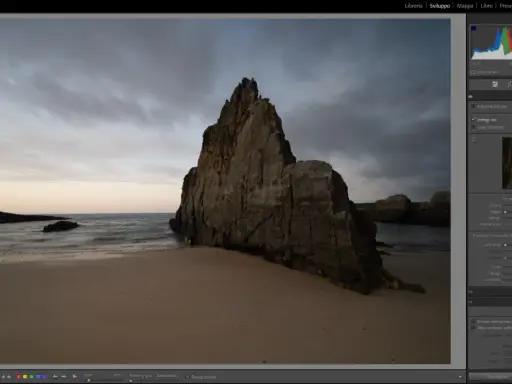The image size is (512, 384).
Task: Go to next photo with right arrow
Action: (63, 377)
